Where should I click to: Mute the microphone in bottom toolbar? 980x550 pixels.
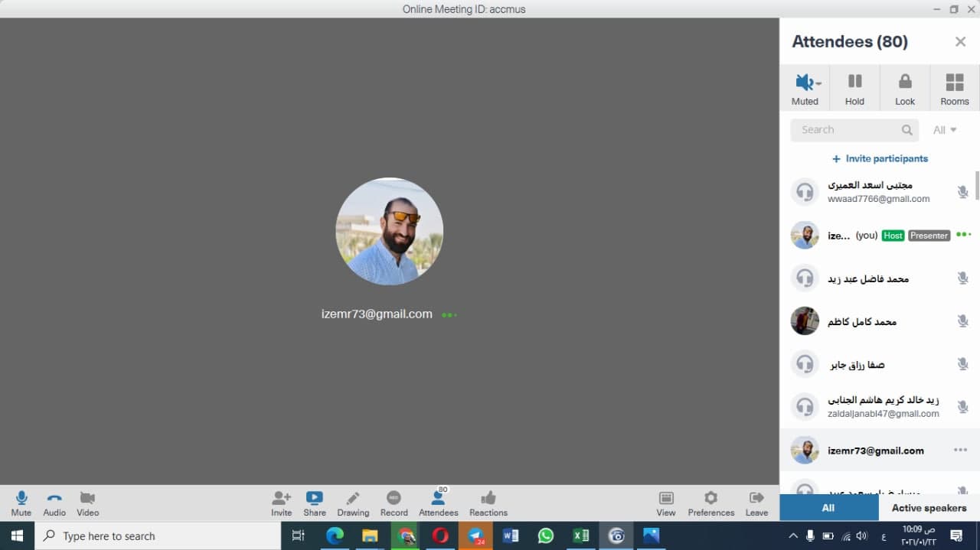[21, 504]
